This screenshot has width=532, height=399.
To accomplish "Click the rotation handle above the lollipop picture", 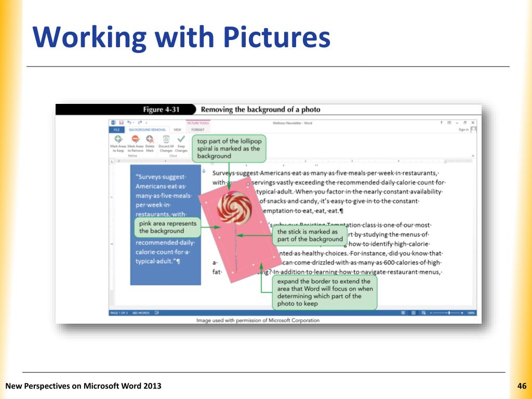I will 248,184.
